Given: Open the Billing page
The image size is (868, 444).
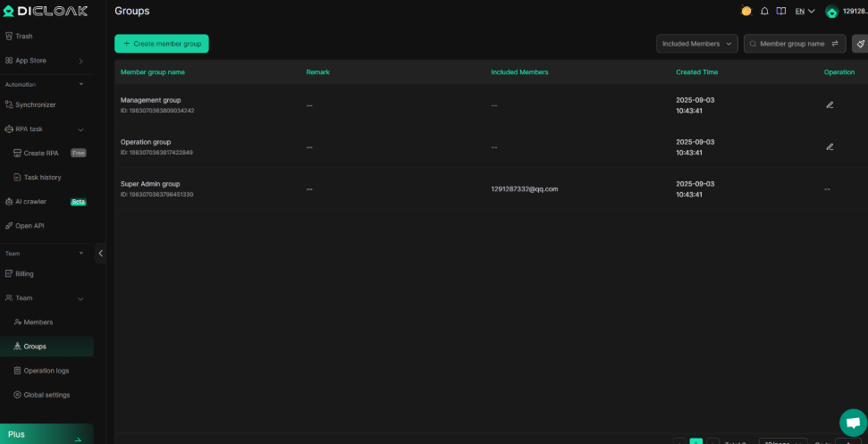Looking at the screenshot, I should [24, 273].
